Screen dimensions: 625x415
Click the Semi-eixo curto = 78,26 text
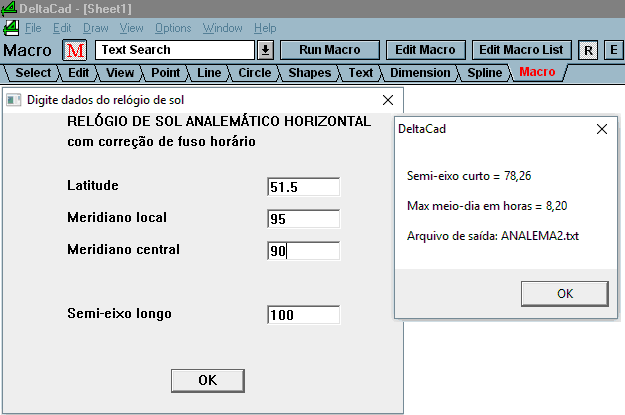pos(469,176)
